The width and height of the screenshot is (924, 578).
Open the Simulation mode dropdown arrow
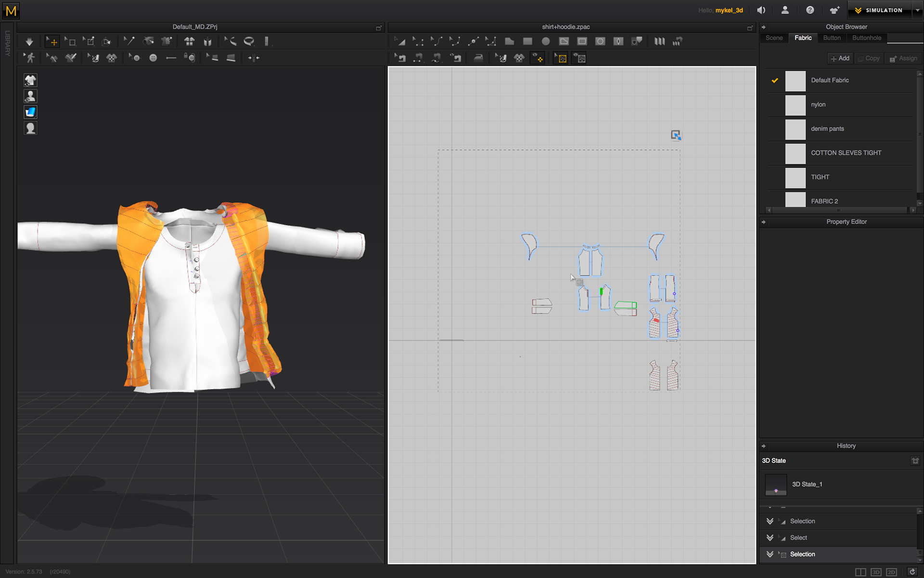tap(917, 10)
